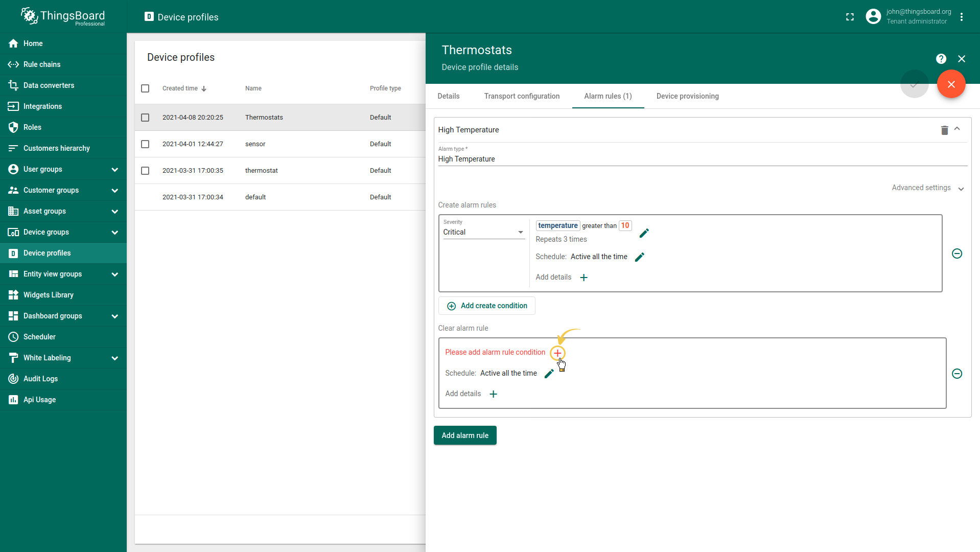Add details to the clear alarm rule
The width and height of the screenshot is (980, 552).
pos(494,394)
